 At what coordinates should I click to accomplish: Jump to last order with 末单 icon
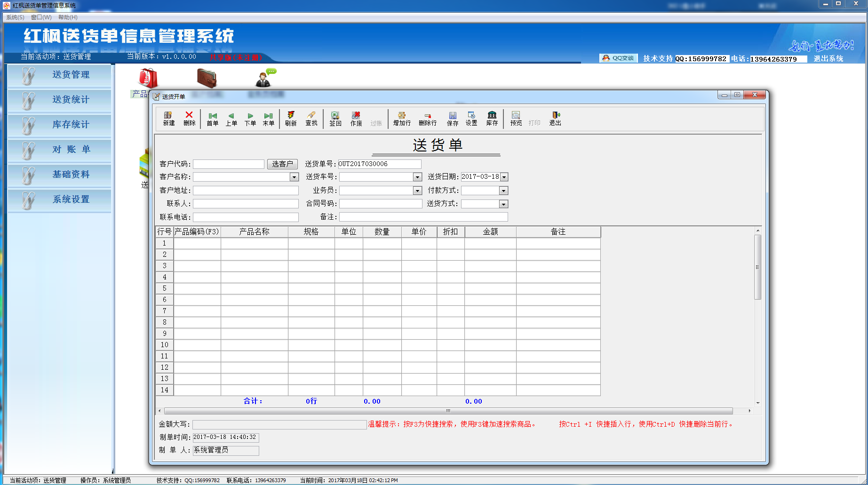point(268,119)
